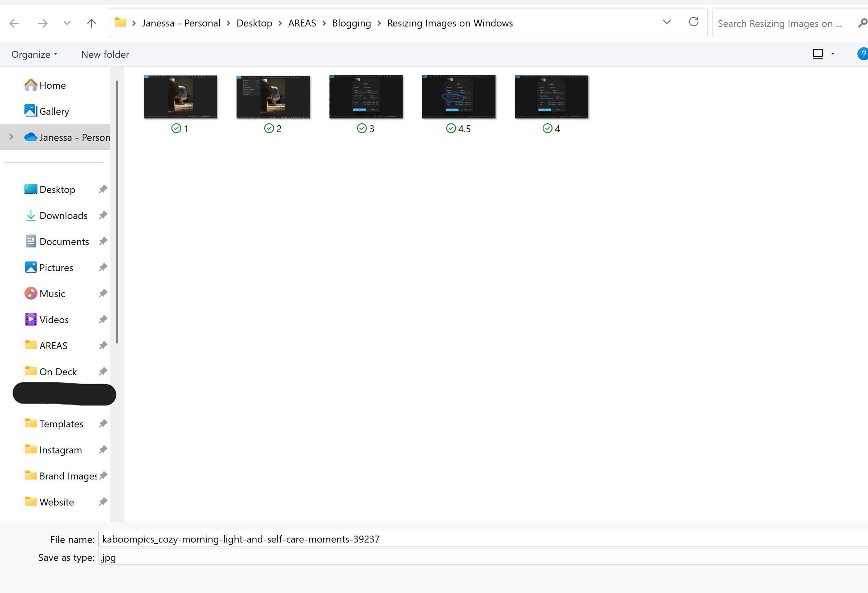This screenshot has width=868, height=593.
Task: Click the pin icon beside Music
Action: [x=103, y=293]
